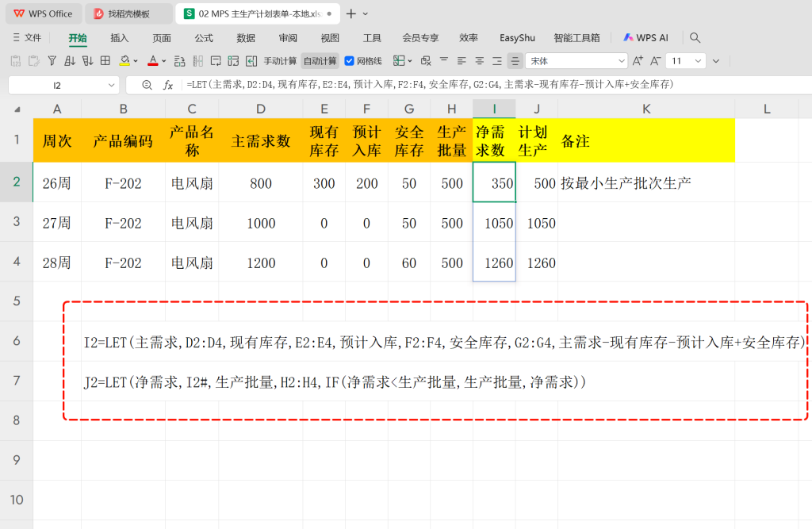Switch to the WPS Office home tab

pos(44,14)
